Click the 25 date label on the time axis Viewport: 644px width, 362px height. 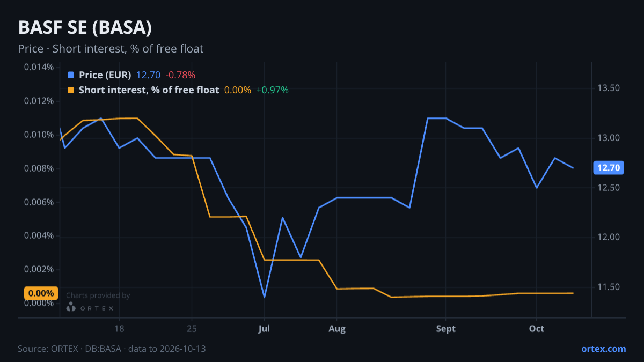click(192, 329)
